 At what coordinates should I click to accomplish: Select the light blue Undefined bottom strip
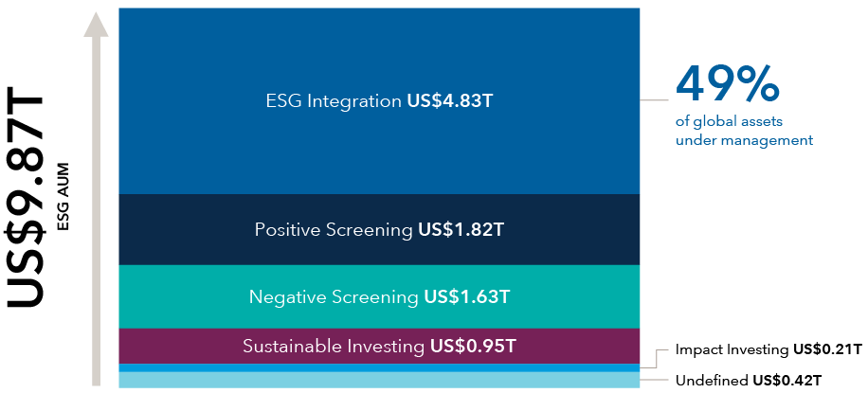[x=379, y=380]
